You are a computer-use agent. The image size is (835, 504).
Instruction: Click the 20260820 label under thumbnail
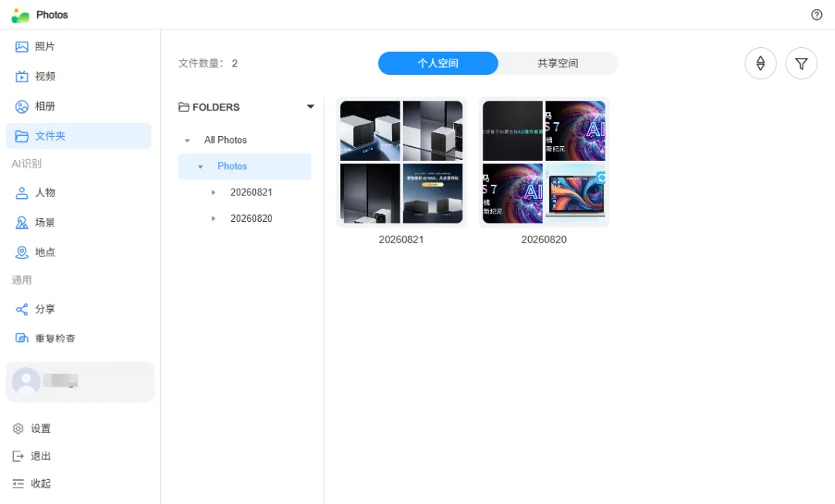[544, 240]
